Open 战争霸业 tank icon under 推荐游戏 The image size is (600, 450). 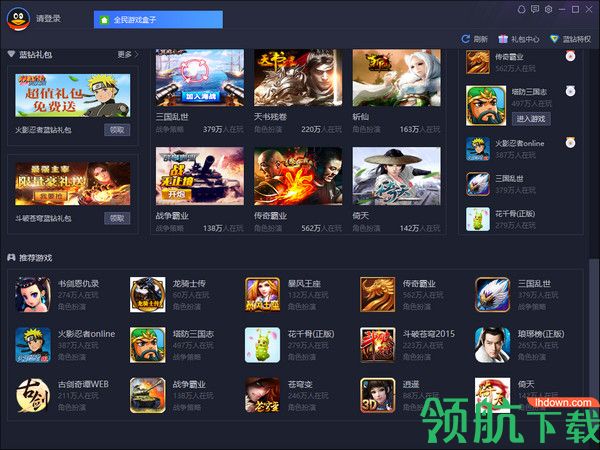tap(148, 395)
